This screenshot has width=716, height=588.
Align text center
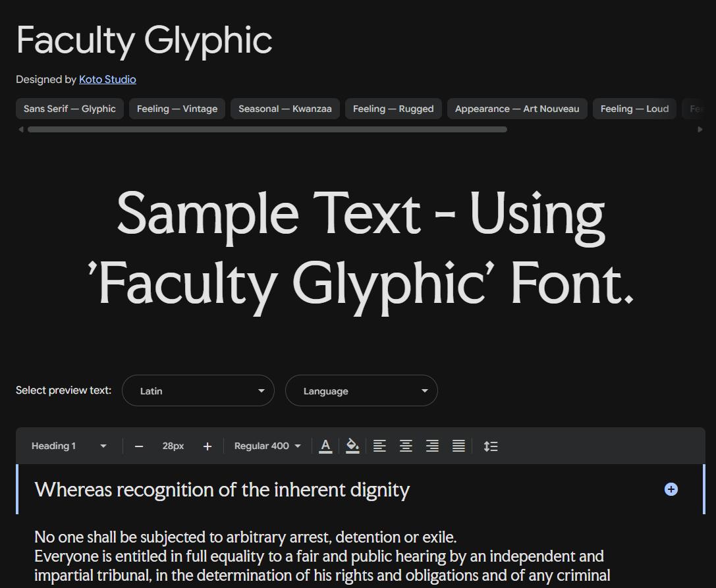406,446
